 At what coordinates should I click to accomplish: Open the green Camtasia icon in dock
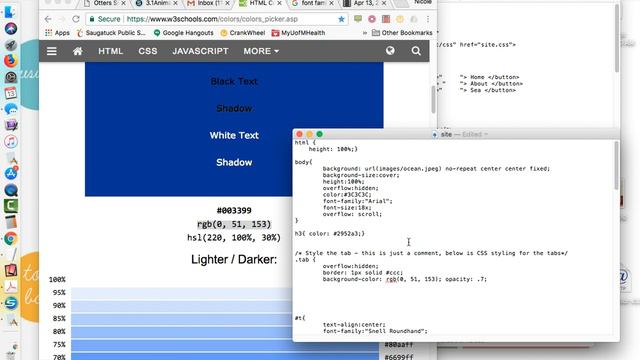[11, 206]
